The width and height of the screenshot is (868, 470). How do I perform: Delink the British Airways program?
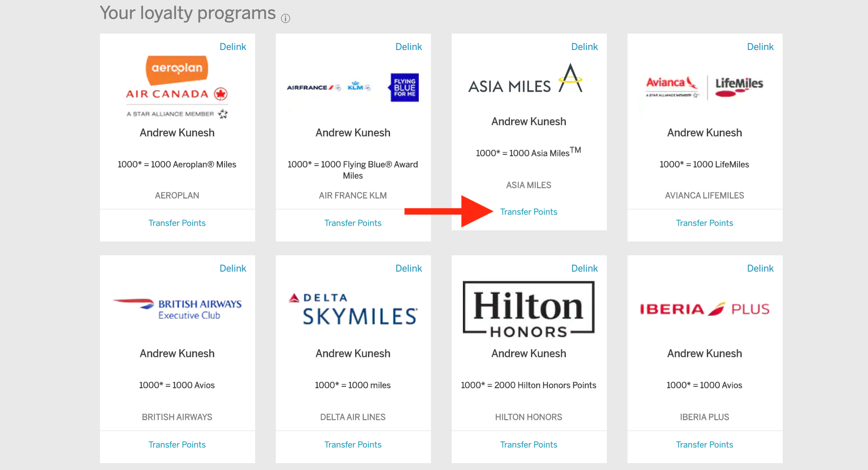(x=233, y=268)
